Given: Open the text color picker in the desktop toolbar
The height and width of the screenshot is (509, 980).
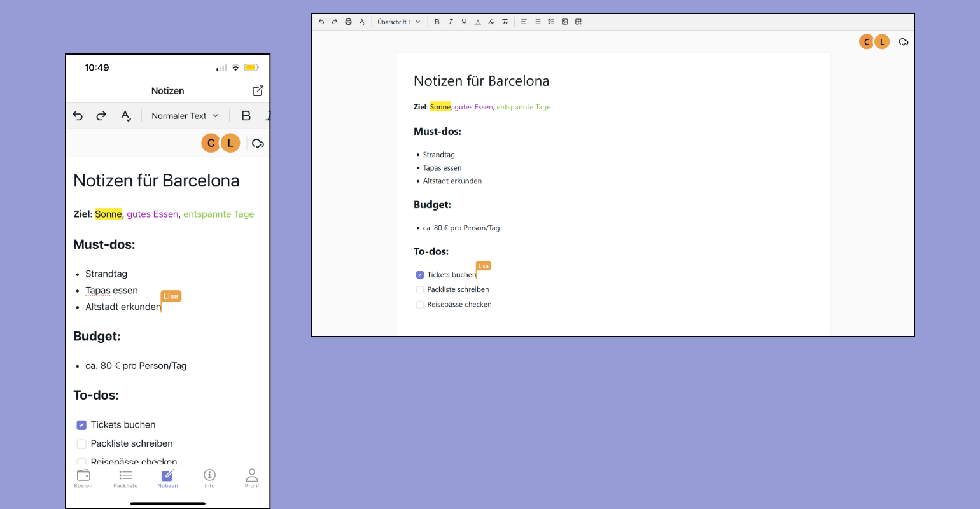Looking at the screenshot, I should tap(477, 22).
